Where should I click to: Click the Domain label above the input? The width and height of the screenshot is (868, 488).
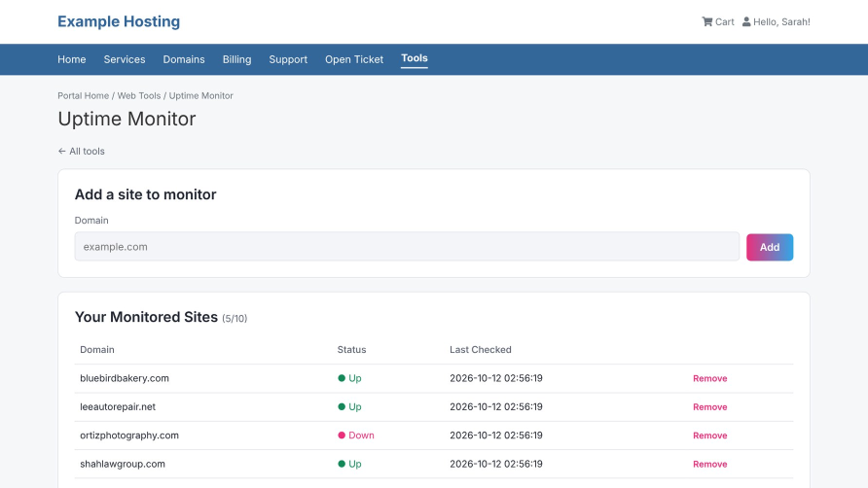click(91, 221)
